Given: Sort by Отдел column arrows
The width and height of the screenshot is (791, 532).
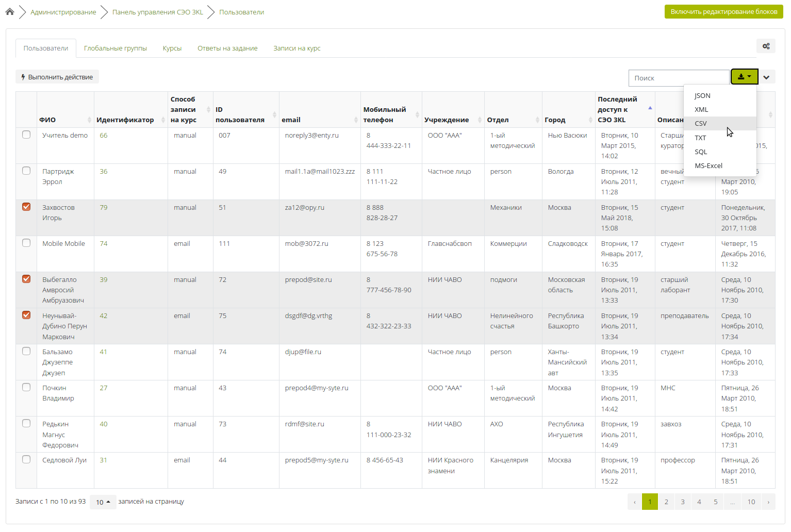Looking at the screenshot, I should coord(537,120).
